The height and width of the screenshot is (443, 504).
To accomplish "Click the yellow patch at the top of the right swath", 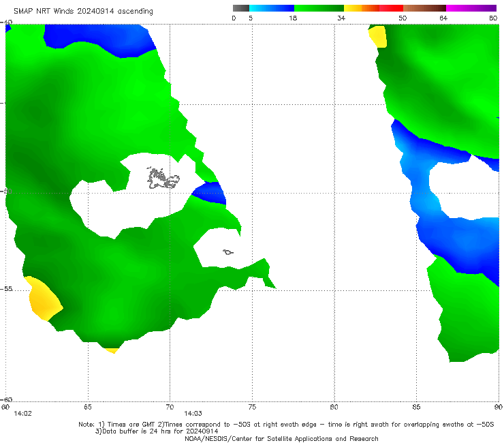I will [378, 37].
